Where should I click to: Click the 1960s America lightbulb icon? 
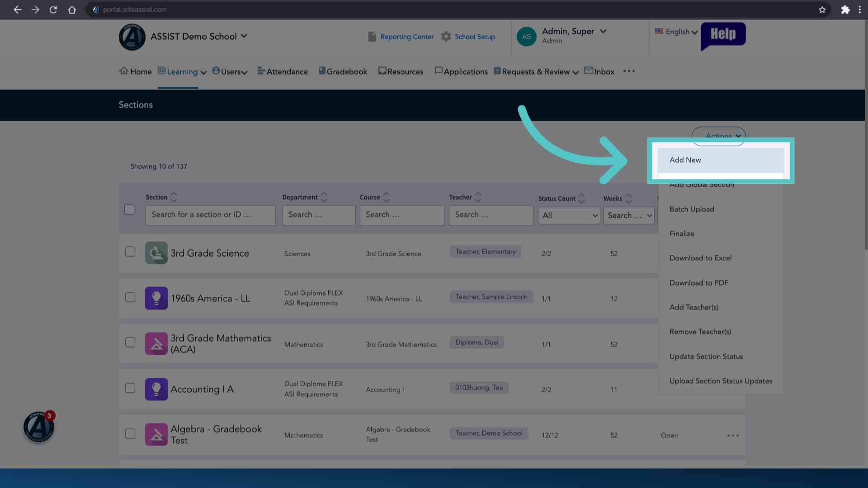(156, 298)
